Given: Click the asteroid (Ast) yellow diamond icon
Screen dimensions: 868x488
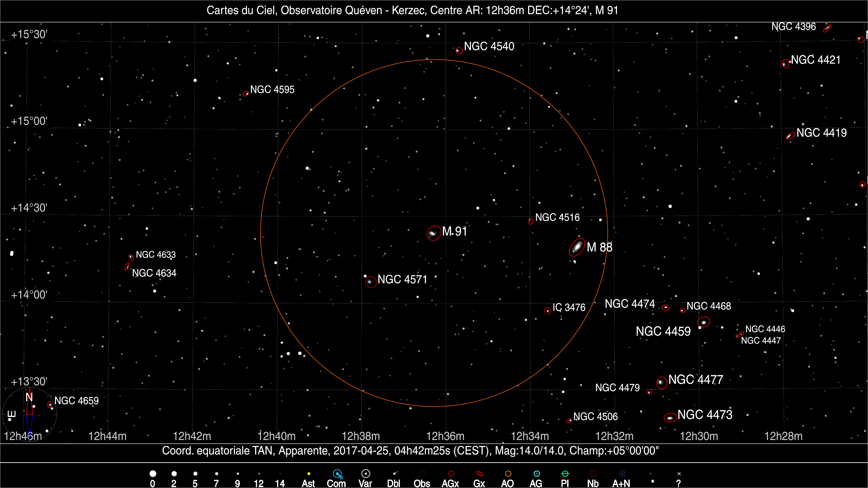Looking at the screenshot, I should tap(309, 474).
